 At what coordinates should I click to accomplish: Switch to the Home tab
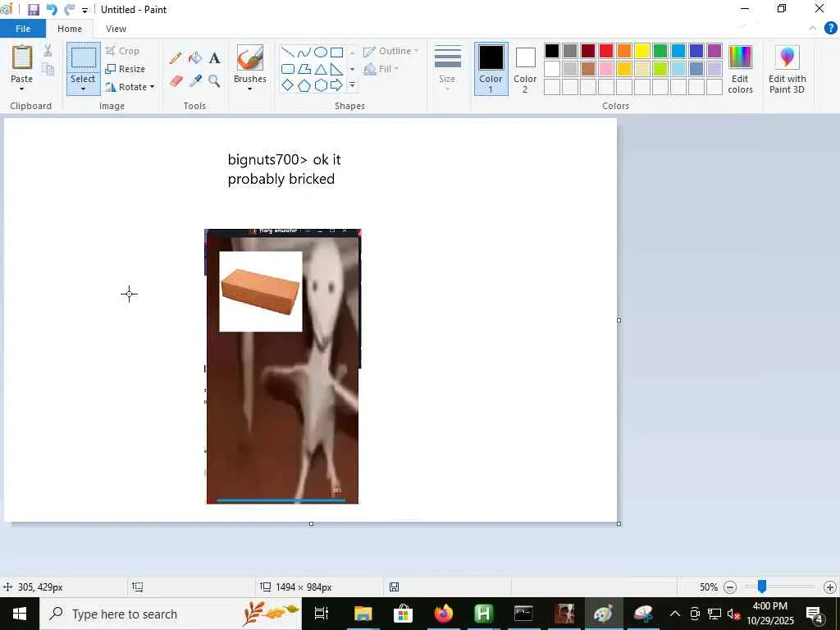(x=70, y=29)
